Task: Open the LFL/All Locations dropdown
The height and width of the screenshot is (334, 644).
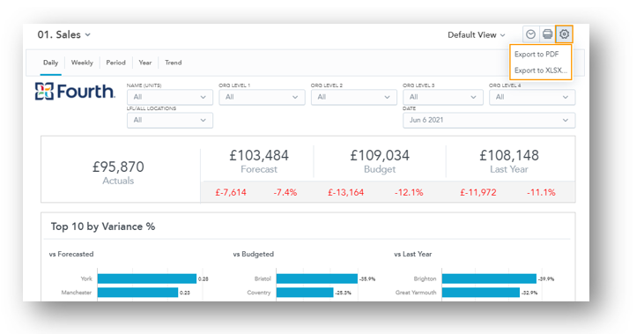Action: point(170,121)
